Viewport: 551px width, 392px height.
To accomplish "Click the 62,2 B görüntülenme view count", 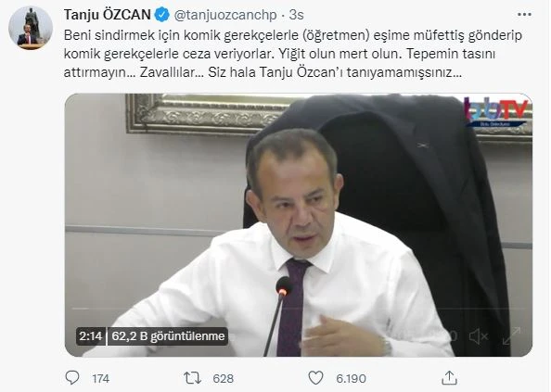I will [x=168, y=336].
